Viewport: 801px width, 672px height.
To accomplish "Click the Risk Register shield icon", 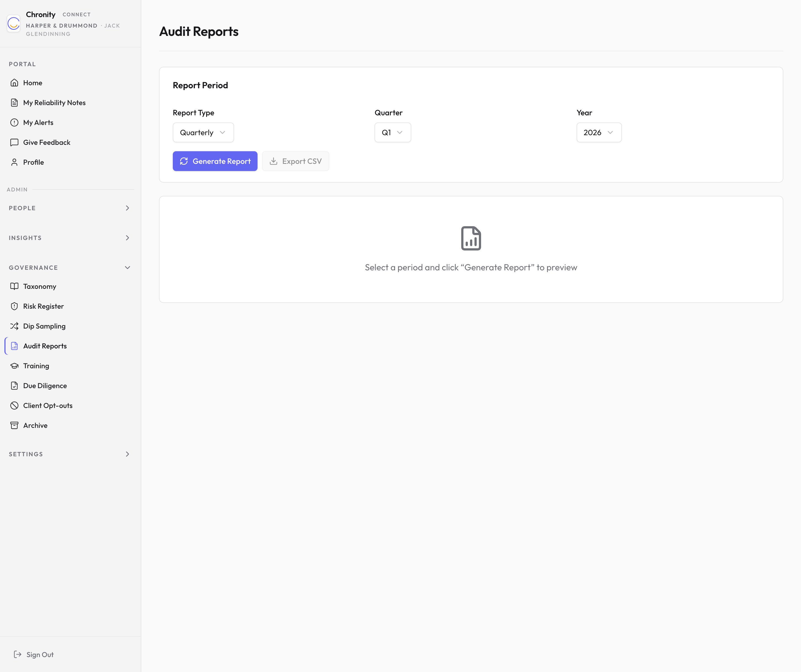I will (15, 306).
